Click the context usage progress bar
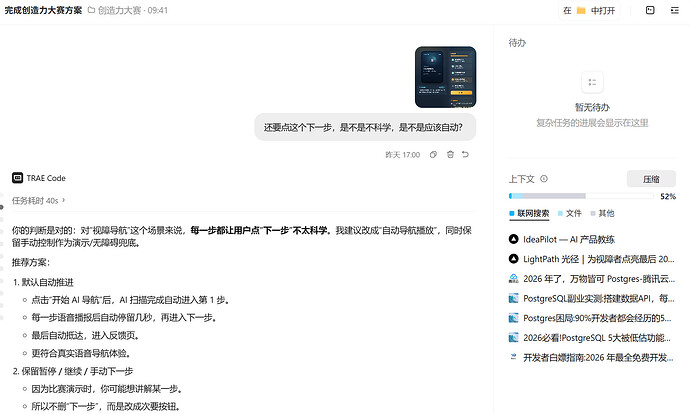Image resolution: width=690 pixels, height=414 pixels. tap(581, 196)
